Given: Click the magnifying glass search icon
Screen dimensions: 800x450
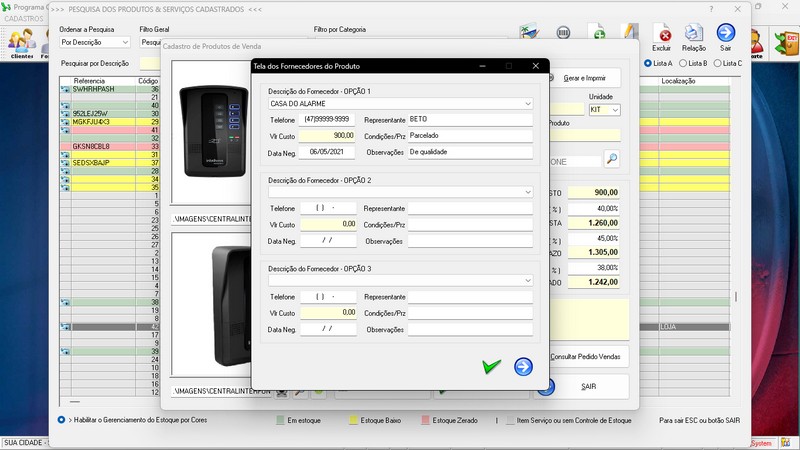Looking at the screenshot, I should pos(611,159).
